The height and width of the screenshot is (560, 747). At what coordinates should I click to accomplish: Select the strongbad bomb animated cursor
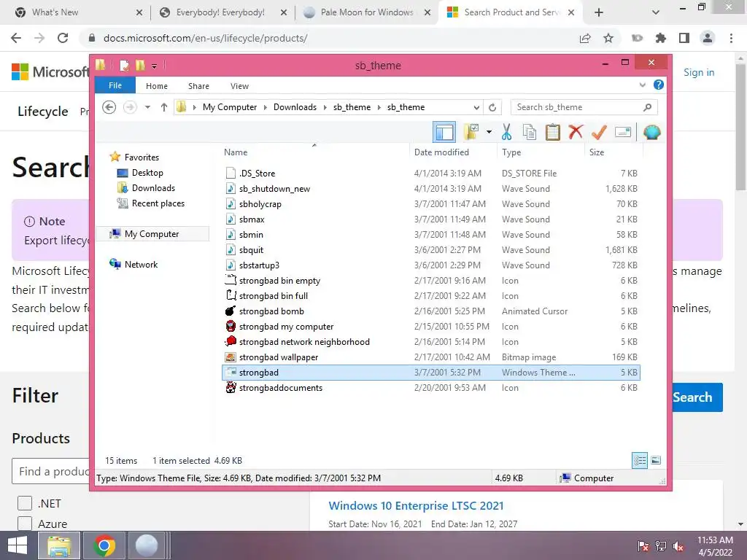click(431, 311)
